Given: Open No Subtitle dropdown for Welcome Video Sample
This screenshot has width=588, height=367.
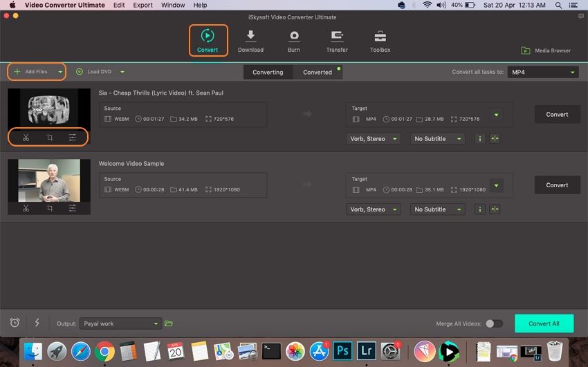Looking at the screenshot, I should tap(438, 209).
